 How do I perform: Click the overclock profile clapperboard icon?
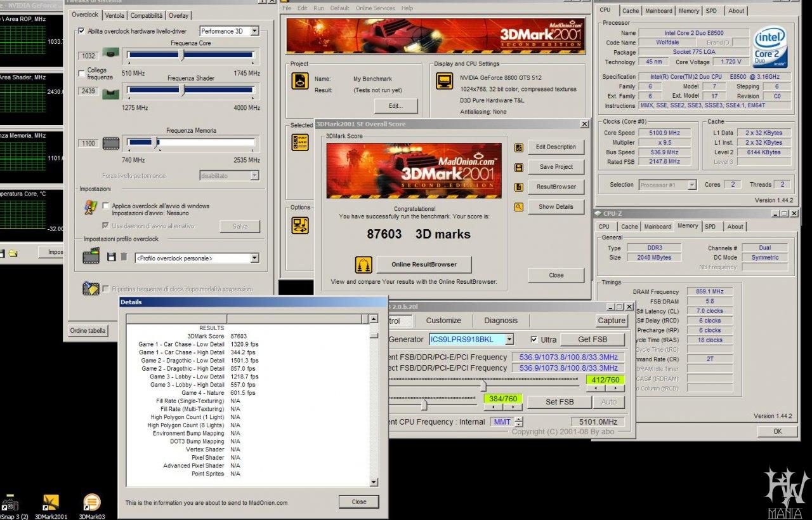point(91,257)
